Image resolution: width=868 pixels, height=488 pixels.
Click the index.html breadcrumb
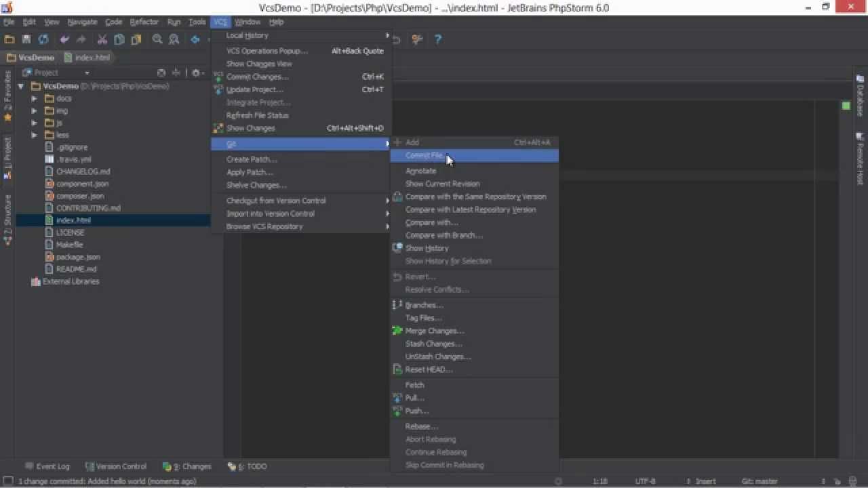(x=86, y=58)
